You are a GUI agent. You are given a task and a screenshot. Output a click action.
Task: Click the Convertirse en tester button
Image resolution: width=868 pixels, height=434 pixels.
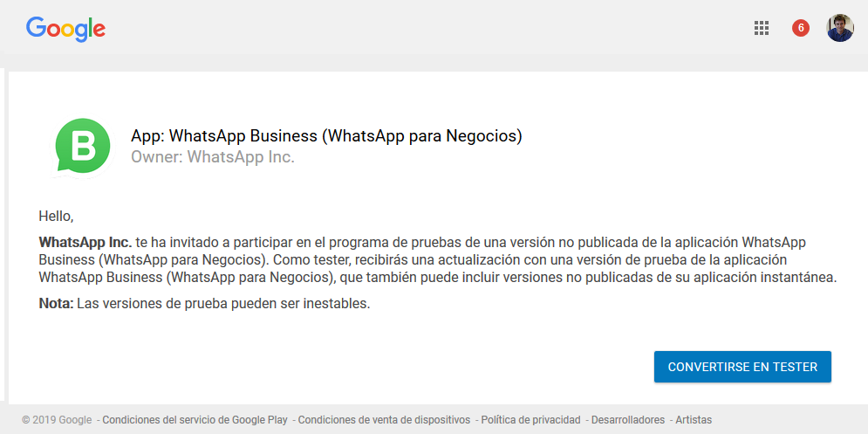coord(742,367)
